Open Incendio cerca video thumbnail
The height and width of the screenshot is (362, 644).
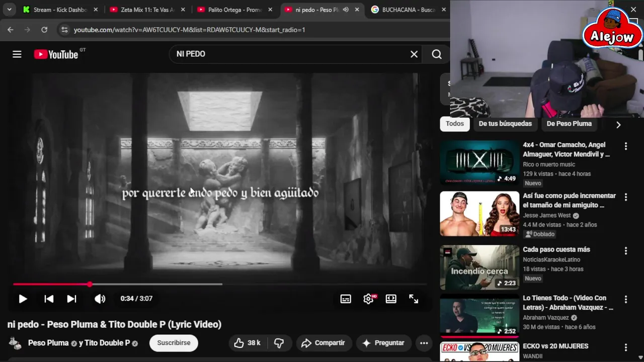tap(479, 267)
